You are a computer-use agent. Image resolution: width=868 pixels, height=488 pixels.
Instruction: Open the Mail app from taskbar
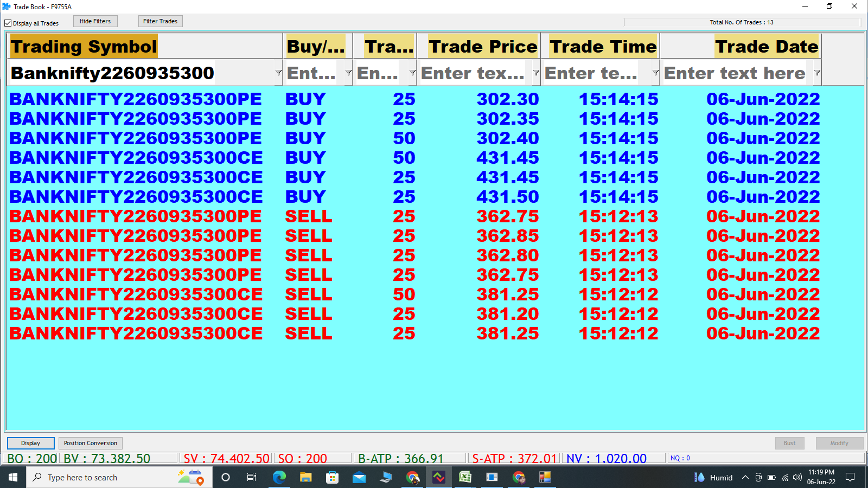(x=359, y=477)
